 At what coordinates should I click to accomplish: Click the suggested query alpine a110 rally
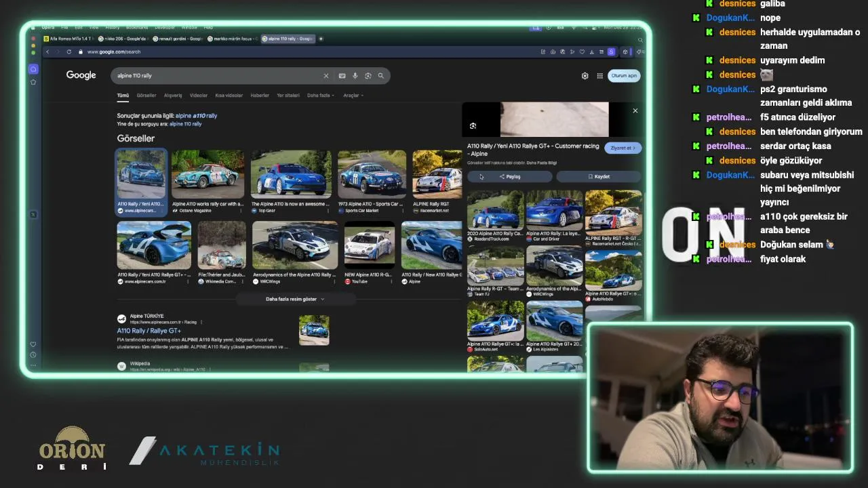(x=196, y=116)
